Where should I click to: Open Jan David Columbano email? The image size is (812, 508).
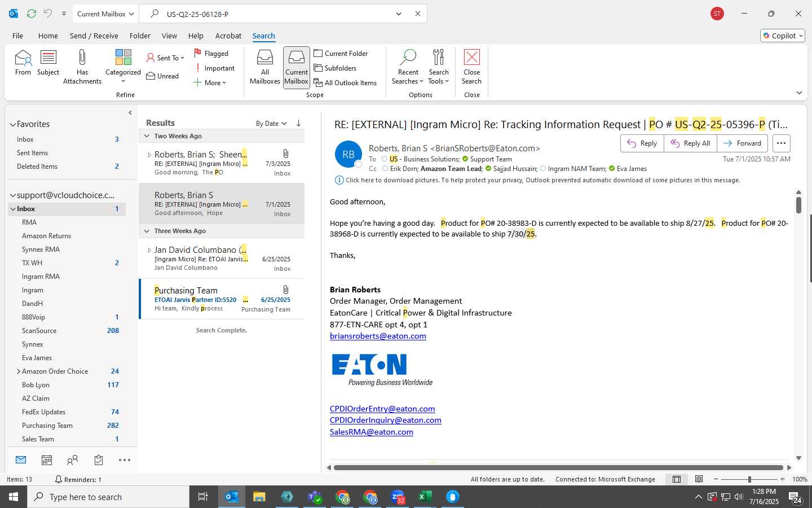(x=222, y=259)
